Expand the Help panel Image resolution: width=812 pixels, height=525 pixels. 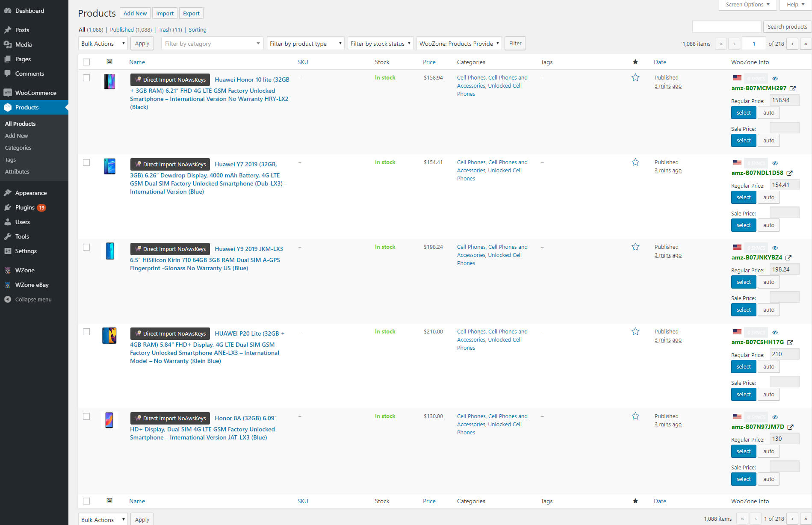(795, 5)
